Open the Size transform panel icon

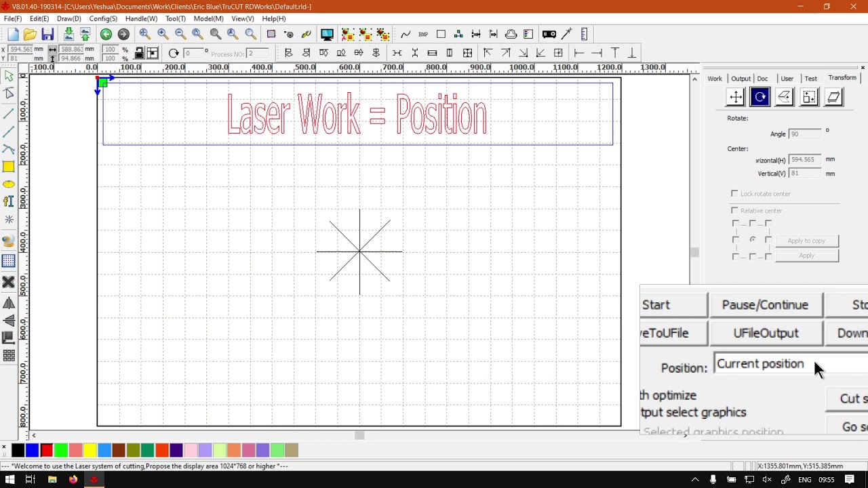coord(809,98)
